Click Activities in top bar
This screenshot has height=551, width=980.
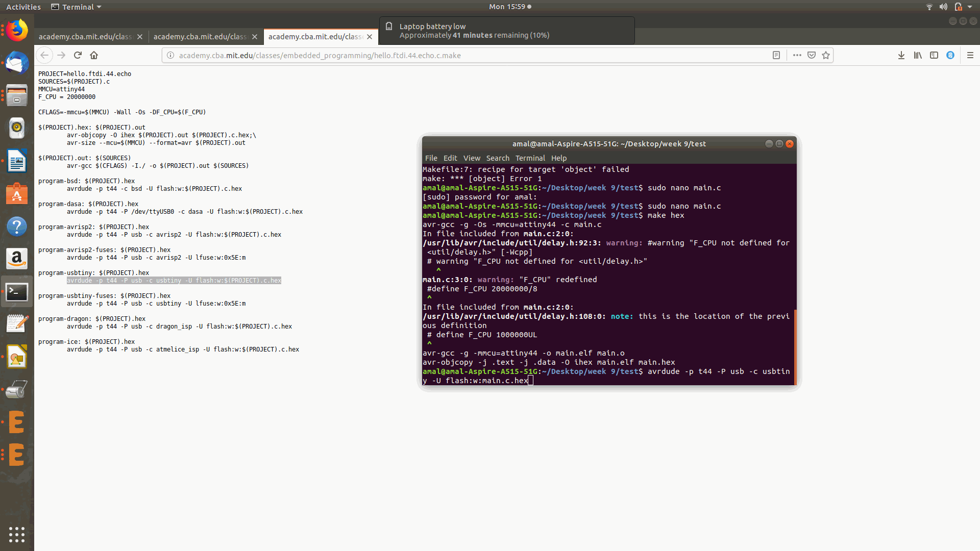pyautogui.click(x=23, y=7)
